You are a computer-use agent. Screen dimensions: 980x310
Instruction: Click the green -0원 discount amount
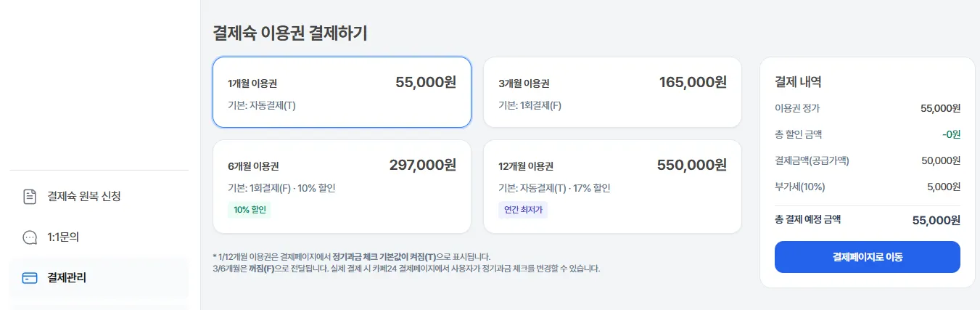click(x=952, y=134)
